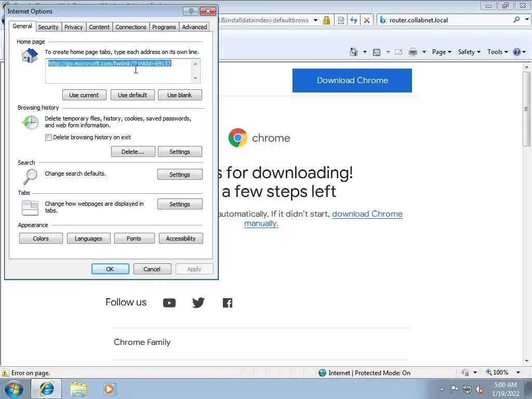Click the Help question mark icon in command bar

tap(517, 52)
